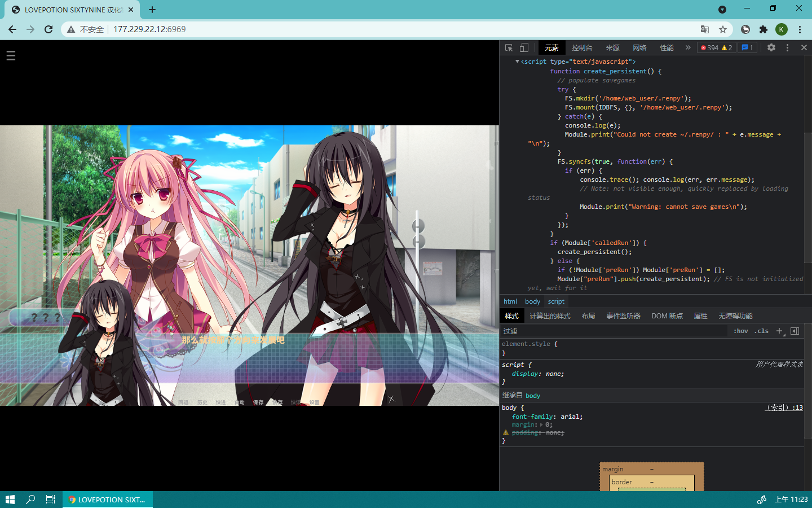The width and height of the screenshot is (812, 508).
Task: Collapse the script node triangle in DOM tree
Action: [x=517, y=62]
